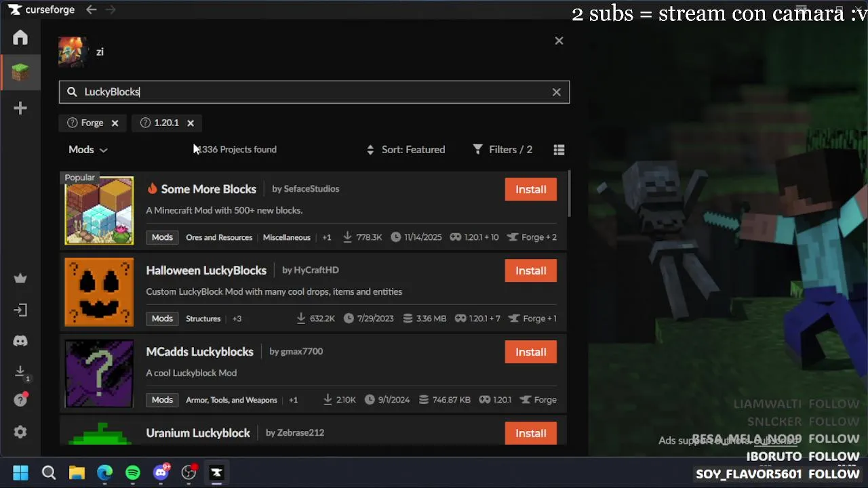Click Structures category tag
Image resolution: width=868 pixels, height=488 pixels.
(203, 319)
